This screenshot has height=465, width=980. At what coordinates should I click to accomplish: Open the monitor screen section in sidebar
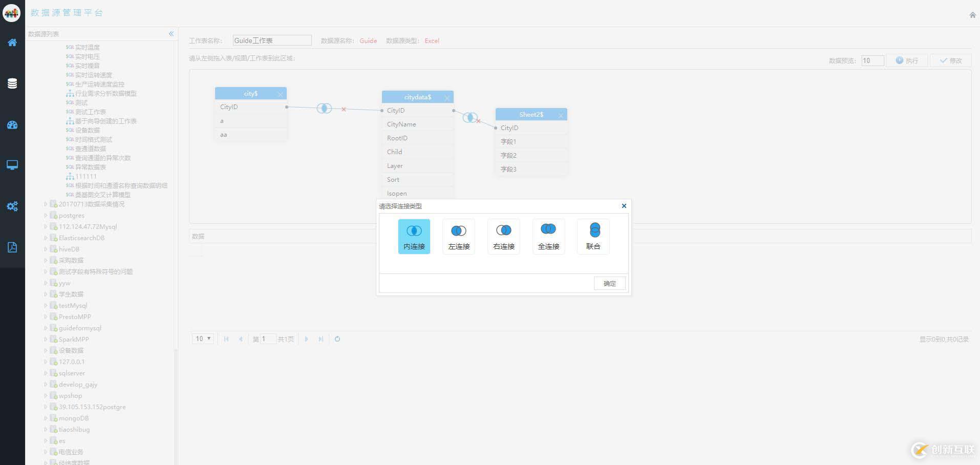tap(12, 165)
